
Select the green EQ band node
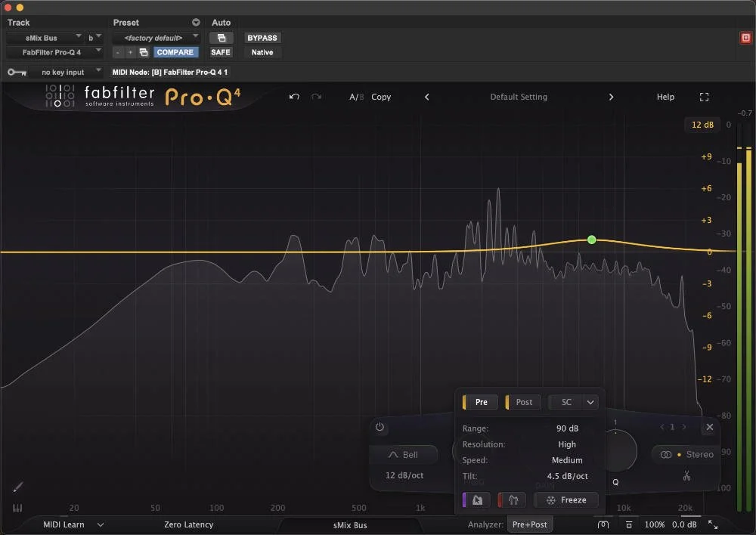(x=592, y=240)
